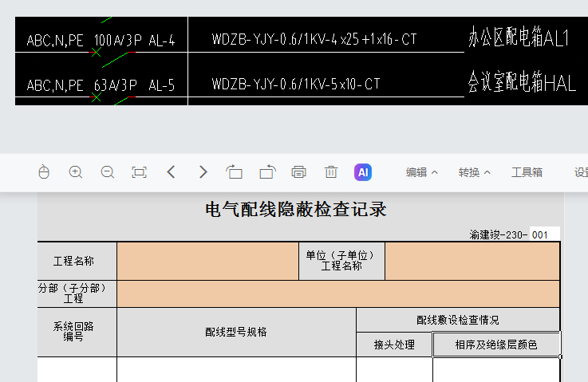Click the WDZB-YJY-0.6/1KV-5x10-CT cable label
Image resolution: width=588 pixels, height=382 pixels.
[296, 84]
